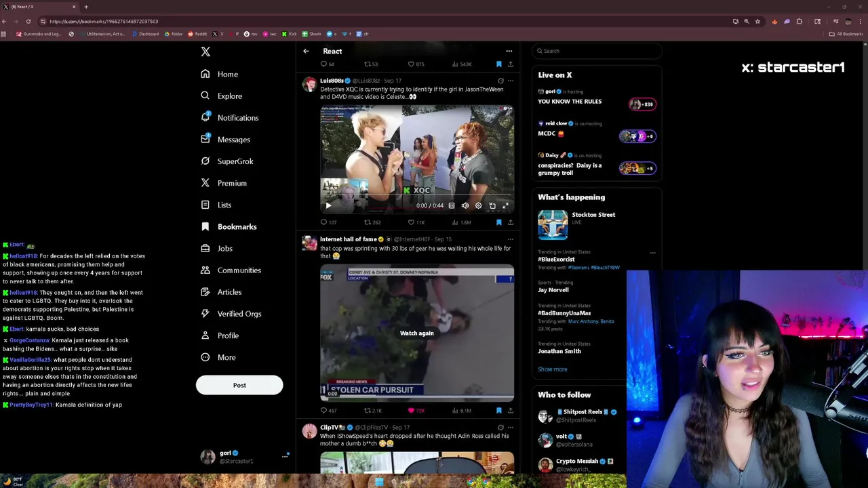This screenshot has width=868, height=488.
Task: Share the top tweet with 543K views
Action: pyautogui.click(x=511, y=64)
